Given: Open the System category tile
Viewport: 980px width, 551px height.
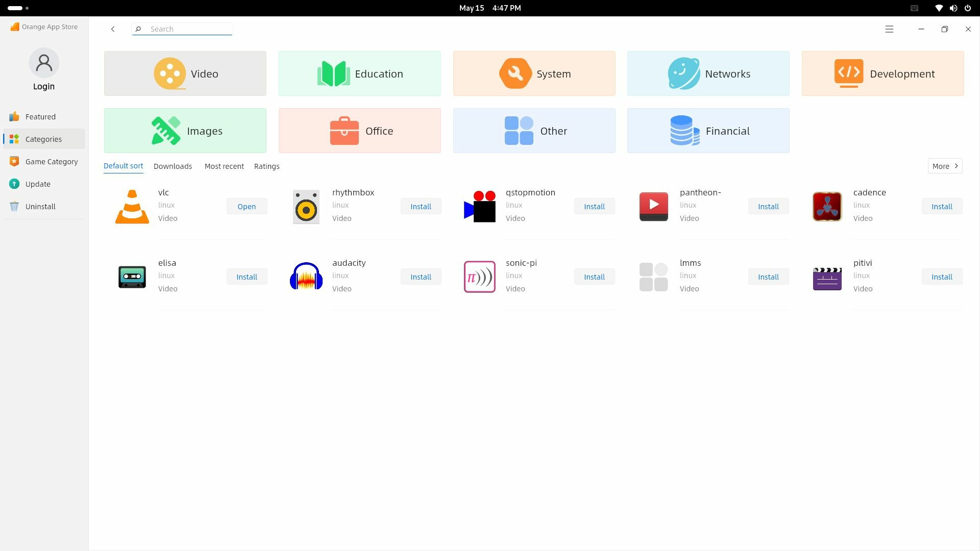Looking at the screenshot, I should [534, 73].
